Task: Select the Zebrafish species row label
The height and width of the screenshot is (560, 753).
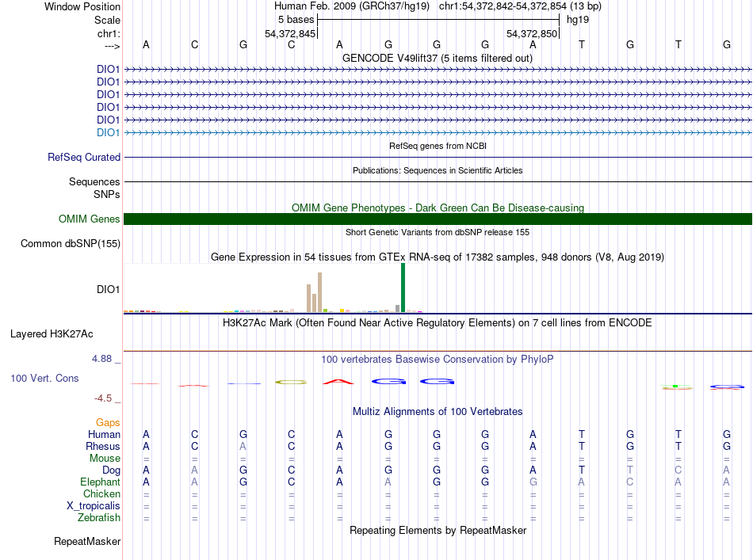Action: tap(99, 518)
